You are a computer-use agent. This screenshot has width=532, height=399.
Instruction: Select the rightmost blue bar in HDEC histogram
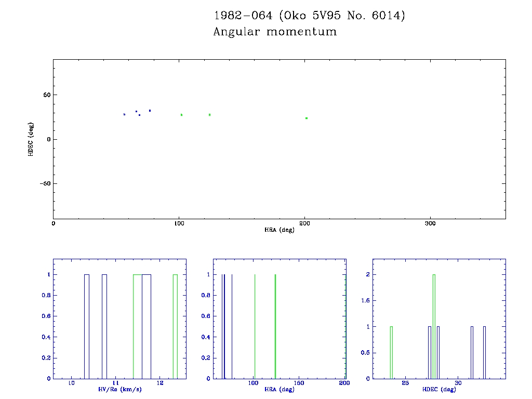[x=484, y=352]
